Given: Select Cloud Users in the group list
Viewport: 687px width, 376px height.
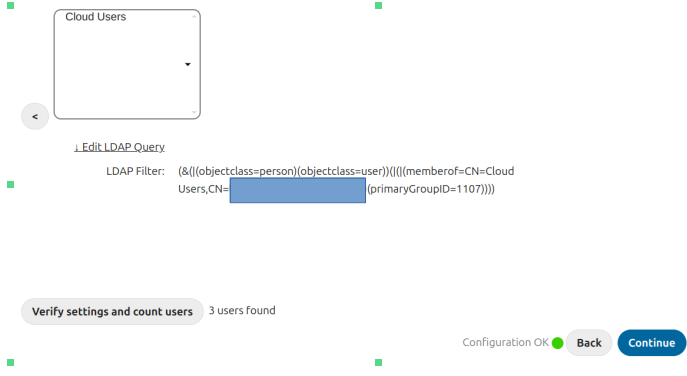Looking at the screenshot, I should 96,17.
